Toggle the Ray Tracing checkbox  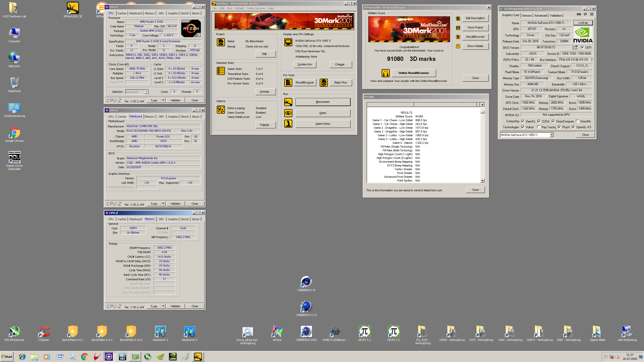click(x=539, y=127)
